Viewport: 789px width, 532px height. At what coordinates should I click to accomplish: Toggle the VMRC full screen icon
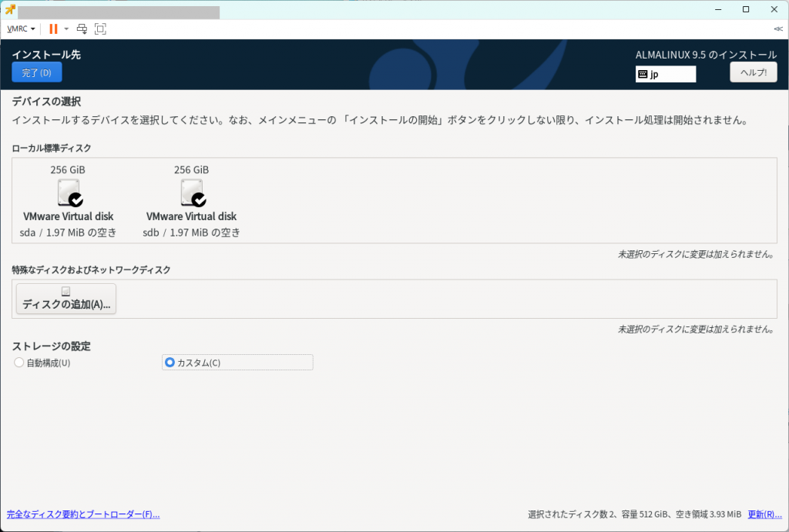click(100, 29)
